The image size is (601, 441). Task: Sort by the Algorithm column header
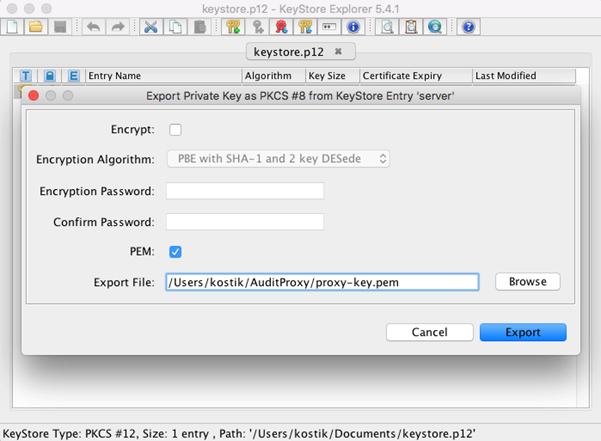click(x=274, y=76)
